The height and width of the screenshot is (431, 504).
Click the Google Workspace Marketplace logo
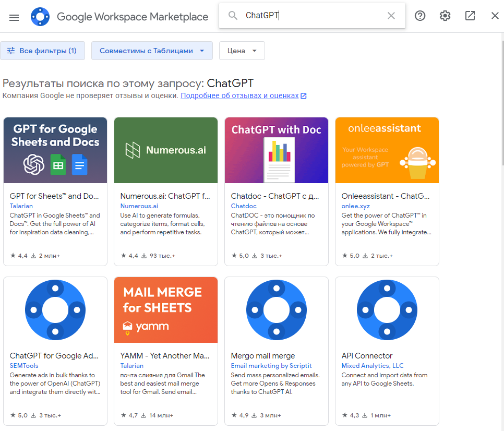(40, 17)
